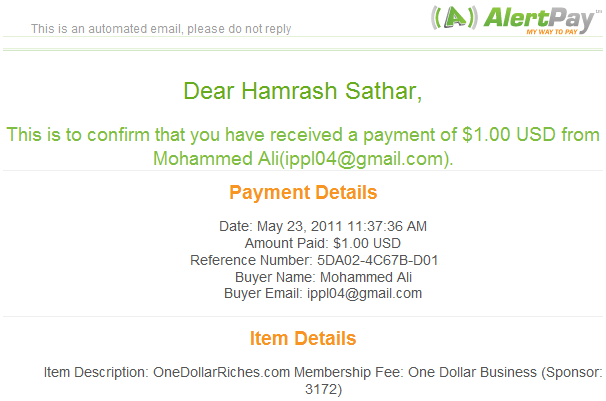Click the automated email notice text
The image size is (606, 401).
click(x=161, y=29)
